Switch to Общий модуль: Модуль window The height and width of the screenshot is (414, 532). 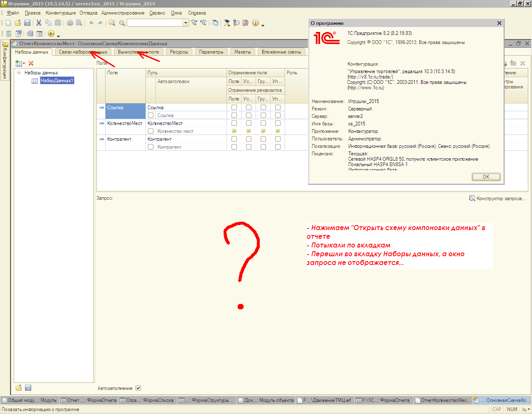click(x=30, y=400)
